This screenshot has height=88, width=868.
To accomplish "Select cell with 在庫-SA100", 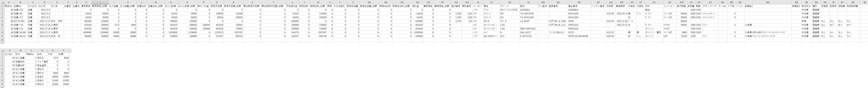I will [x=20, y=32].
